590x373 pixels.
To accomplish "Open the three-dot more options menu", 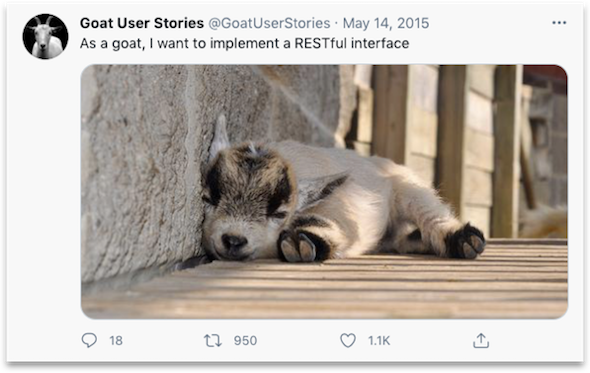I will [559, 23].
